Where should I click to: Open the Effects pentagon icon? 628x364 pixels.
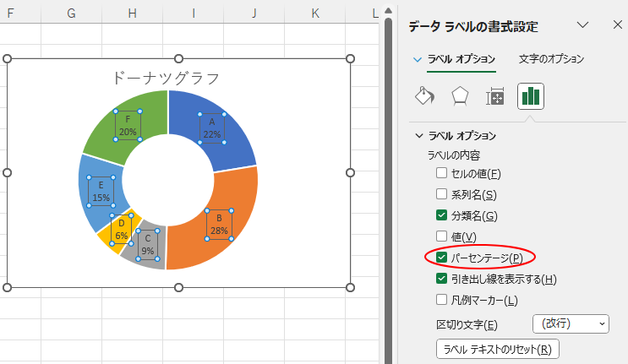pos(460,96)
